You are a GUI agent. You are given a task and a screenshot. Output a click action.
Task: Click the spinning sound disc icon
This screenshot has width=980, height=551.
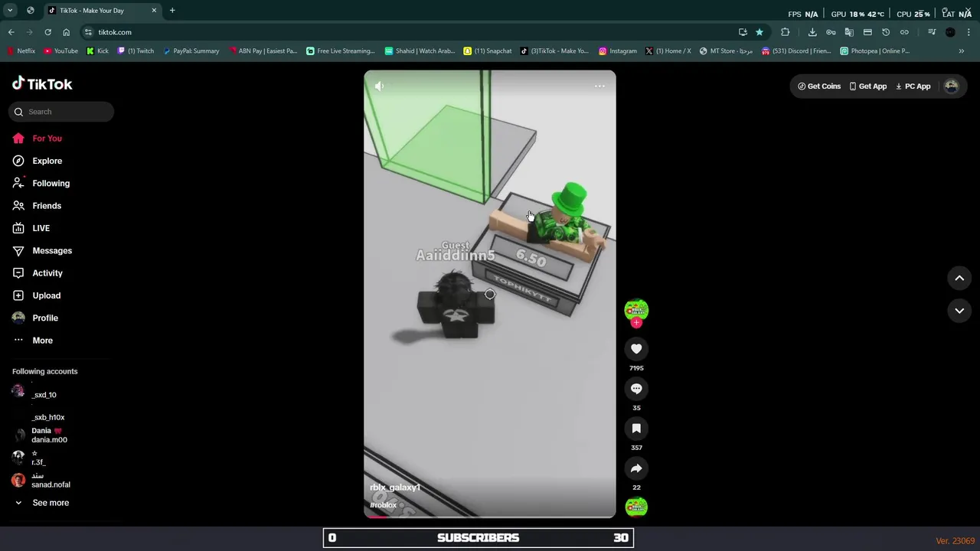[636, 507]
